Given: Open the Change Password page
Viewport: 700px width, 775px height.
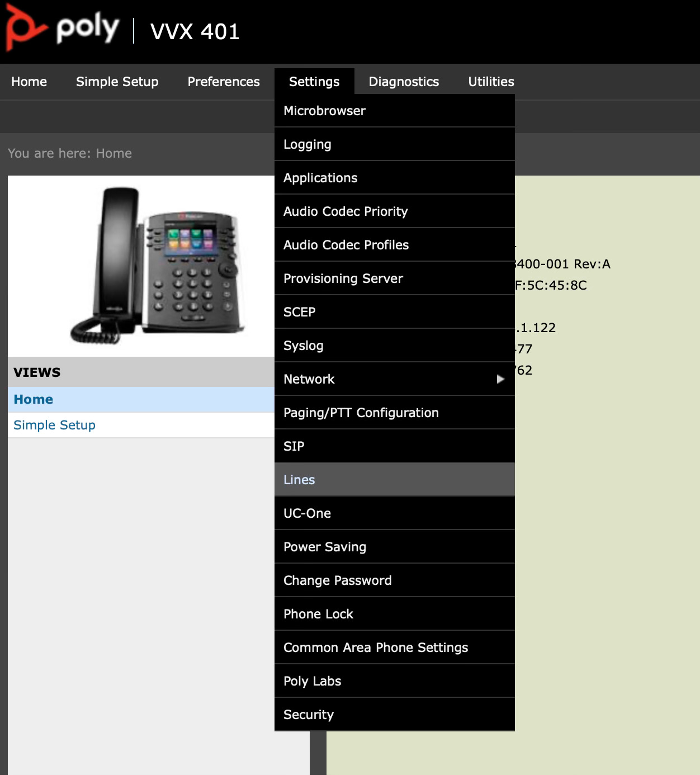Looking at the screenshot, I should (337, 580).
